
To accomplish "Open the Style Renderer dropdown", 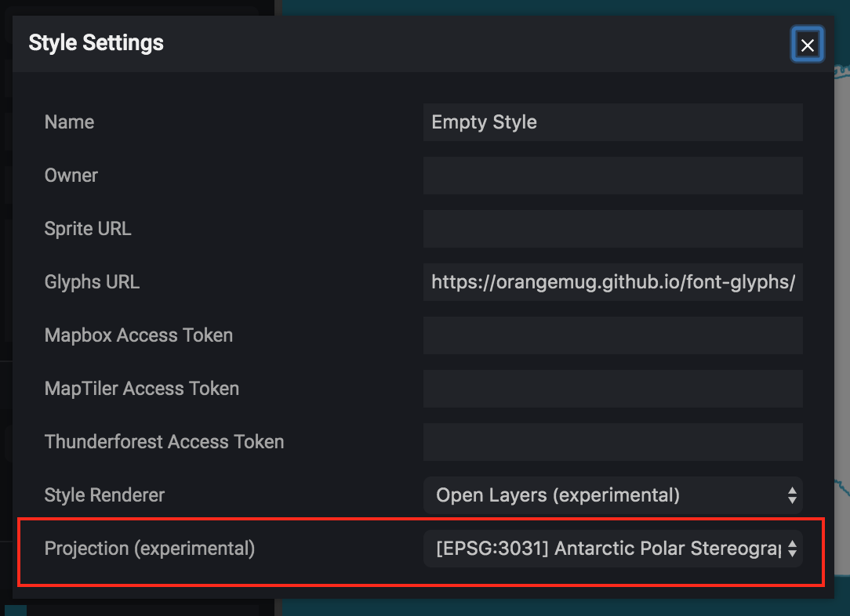I will (612, 495).
